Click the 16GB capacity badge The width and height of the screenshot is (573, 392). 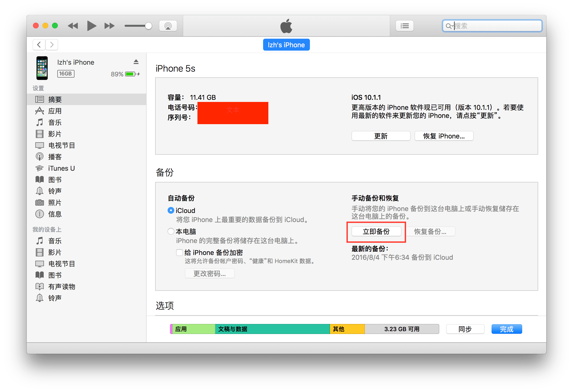(66, 74)
